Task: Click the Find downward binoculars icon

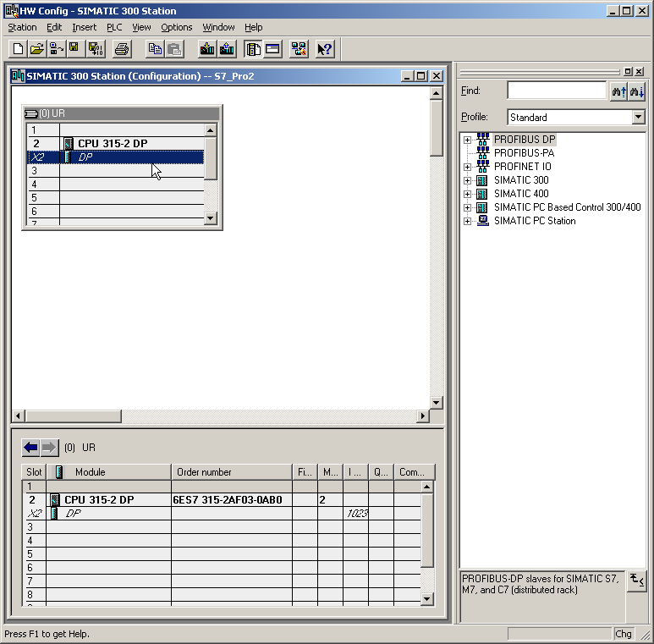Action: 637,91
